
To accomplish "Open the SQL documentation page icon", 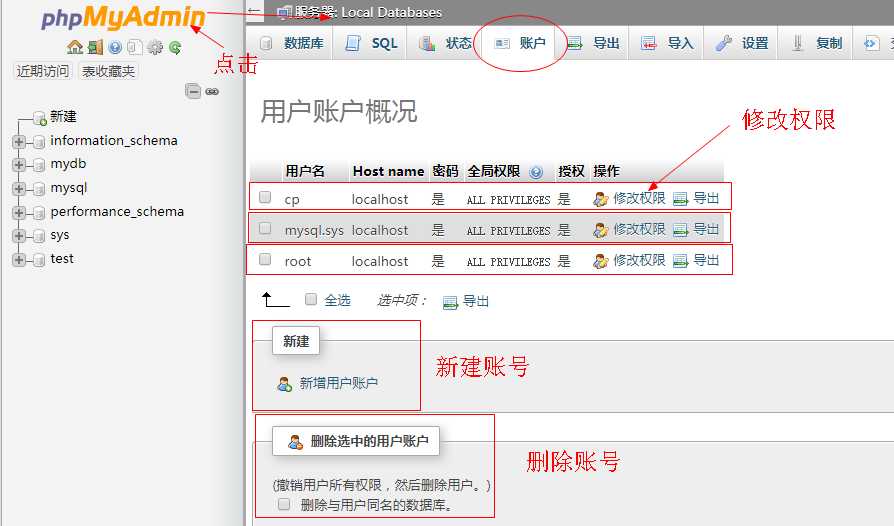I will click(x=135, y=47).
